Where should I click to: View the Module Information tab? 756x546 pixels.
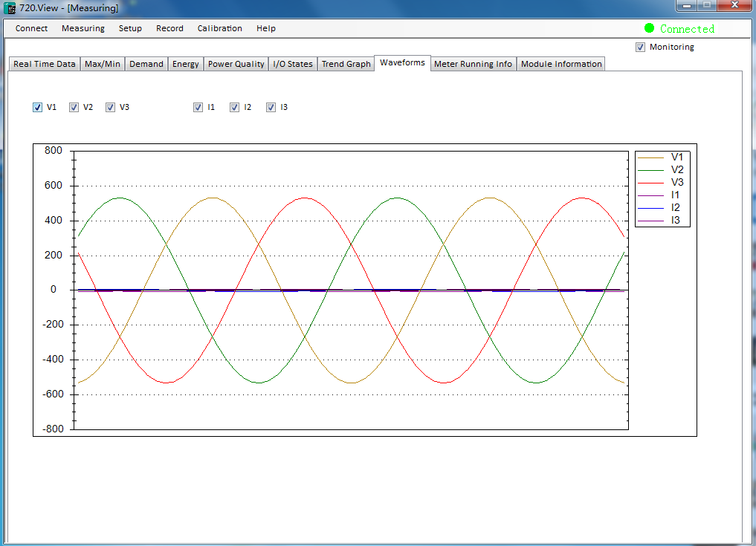(561, 64)
